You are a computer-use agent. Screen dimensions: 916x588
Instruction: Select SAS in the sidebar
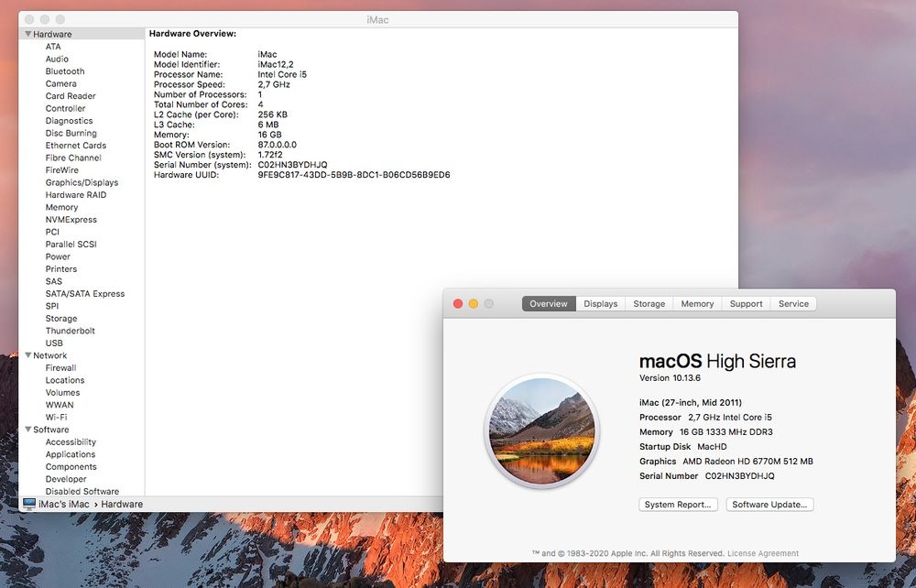click(54, 281)
